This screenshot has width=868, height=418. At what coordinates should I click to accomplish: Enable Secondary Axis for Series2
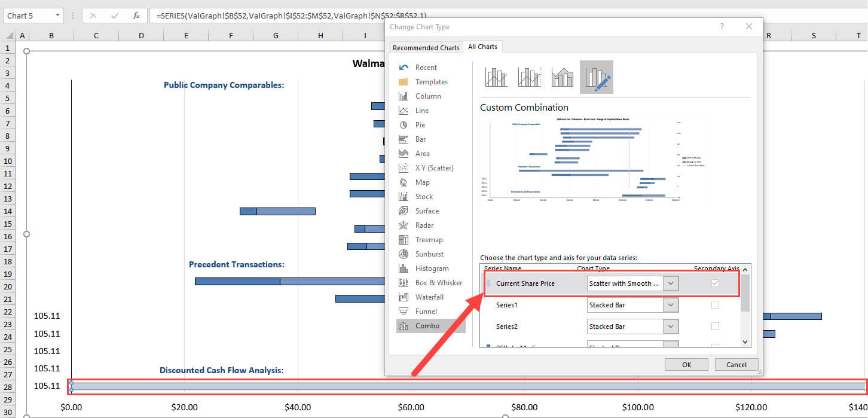[x=715, y=326]
